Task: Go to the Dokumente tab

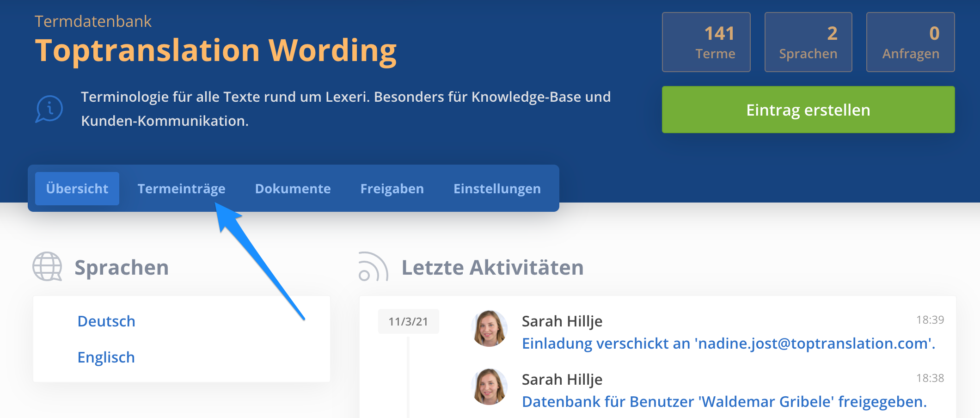Action: (x=293, y=189)
